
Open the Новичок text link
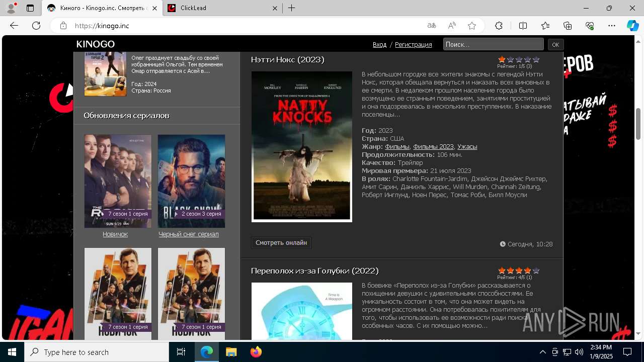tap(115, 234)
